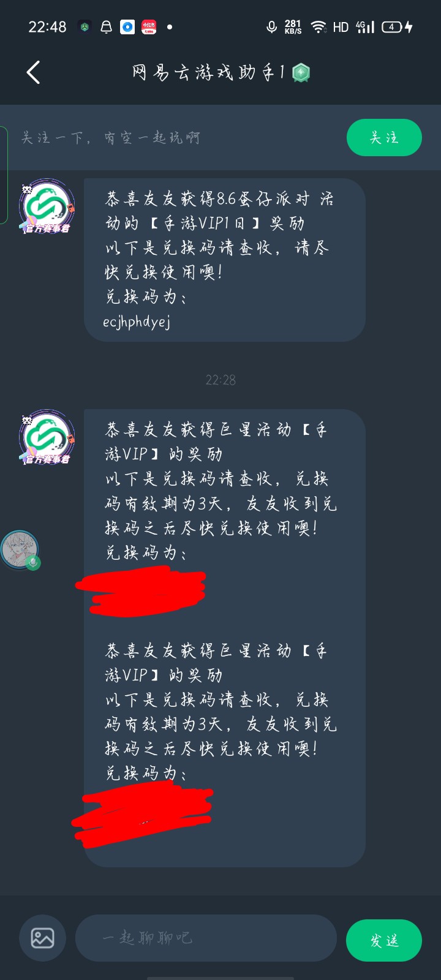Tap the first red-scribbled redemption code
Image resolution: width=441 pixels, height=980 pixels.
[141, 590]
